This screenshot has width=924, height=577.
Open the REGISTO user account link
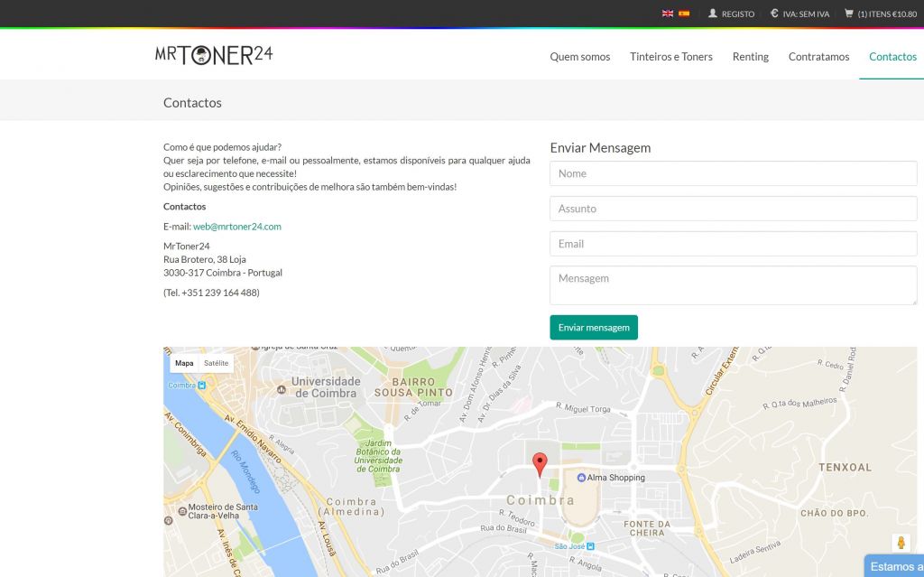tap(731, 14)
